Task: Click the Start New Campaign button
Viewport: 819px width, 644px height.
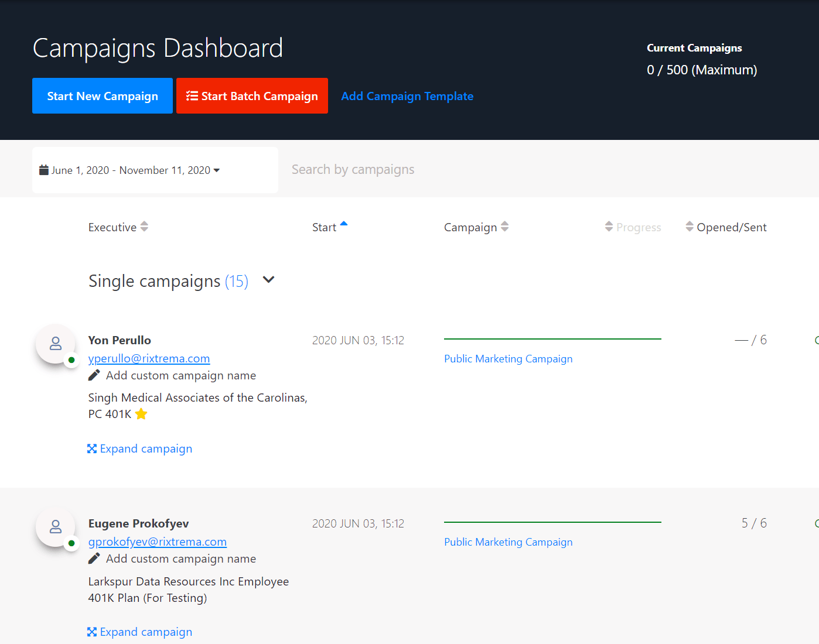Action: (x=103, y=96)
